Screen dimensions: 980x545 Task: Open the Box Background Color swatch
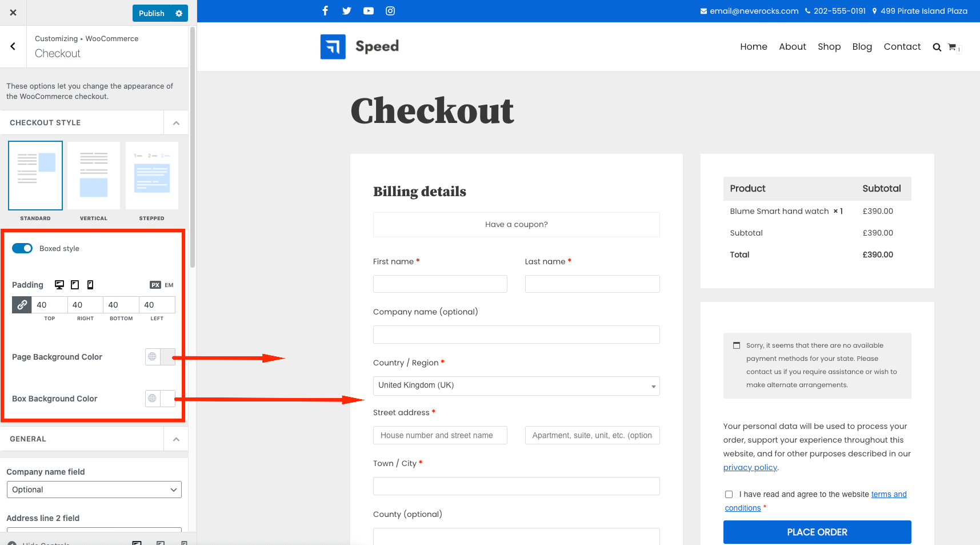tap(167, 399)
